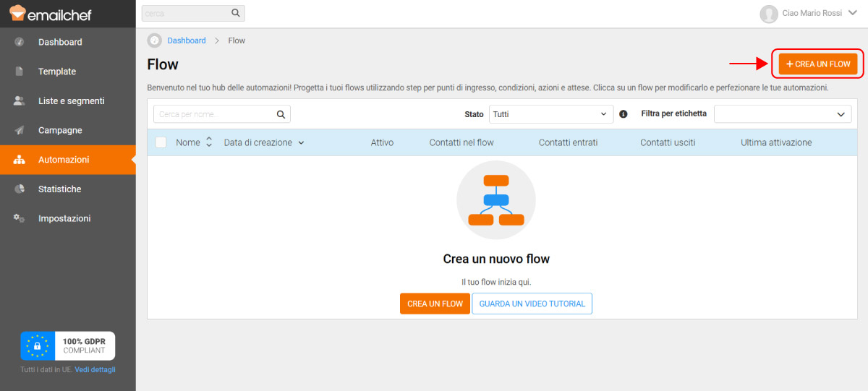Screen dimensions: 868x391
Task: Click the magnifier in name search field
Action: pyautogui.click(x=281, y=114)
